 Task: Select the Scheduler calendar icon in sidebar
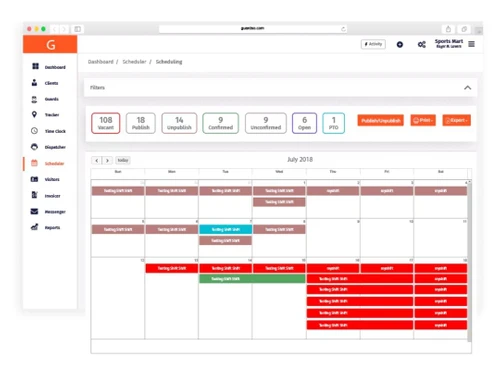pos(34,163)
